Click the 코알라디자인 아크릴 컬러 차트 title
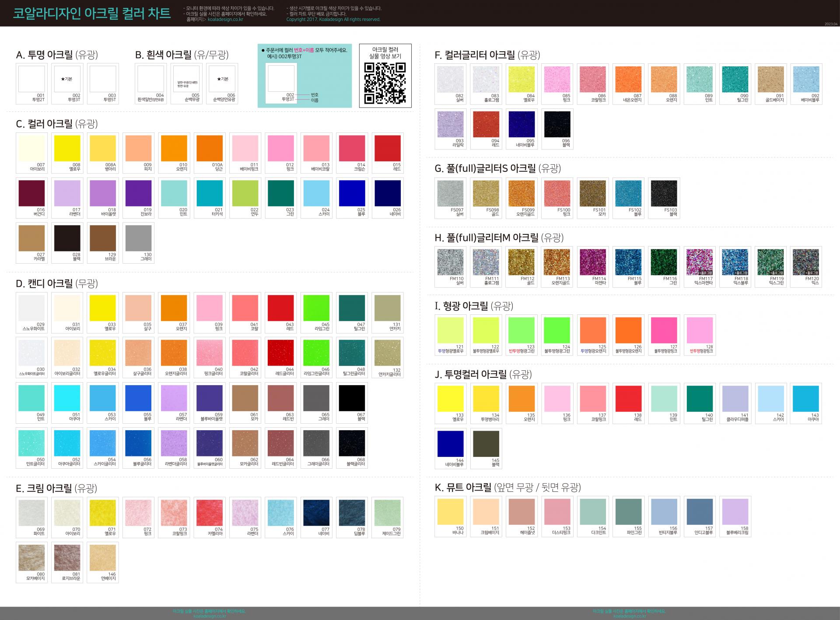This screenshot has height=620, width=840. coord(91,13)
